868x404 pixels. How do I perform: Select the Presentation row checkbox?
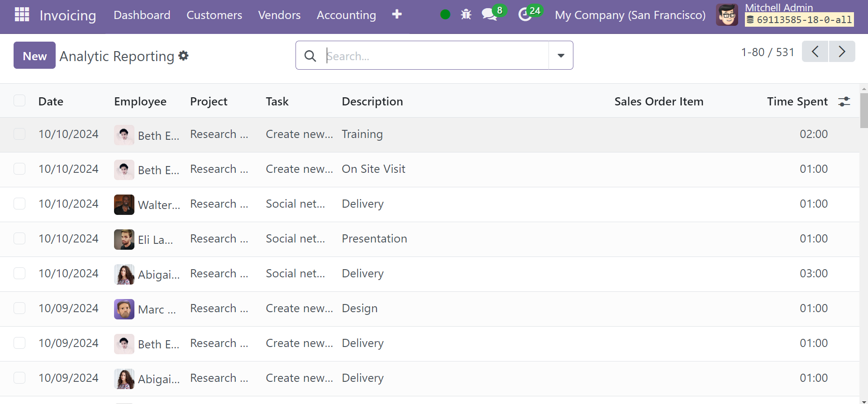(x=19, y=238)
